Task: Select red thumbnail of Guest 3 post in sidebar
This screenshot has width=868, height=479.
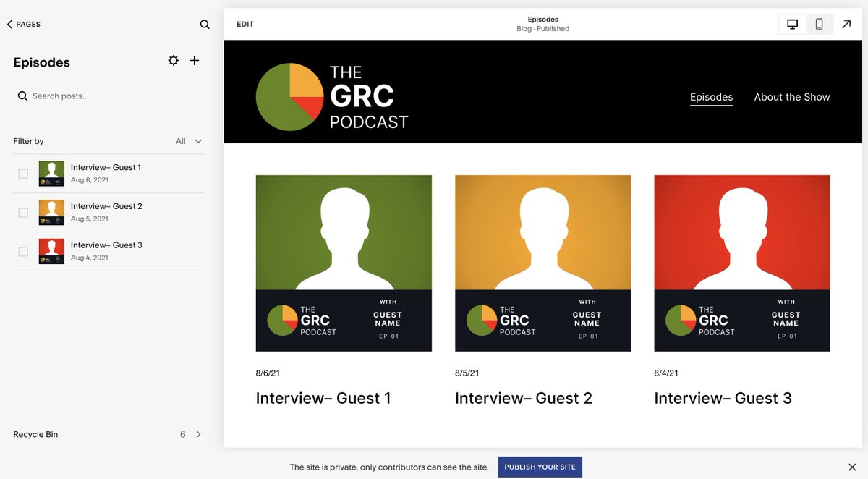Action: pyautogui.click(x=51, y=252)
